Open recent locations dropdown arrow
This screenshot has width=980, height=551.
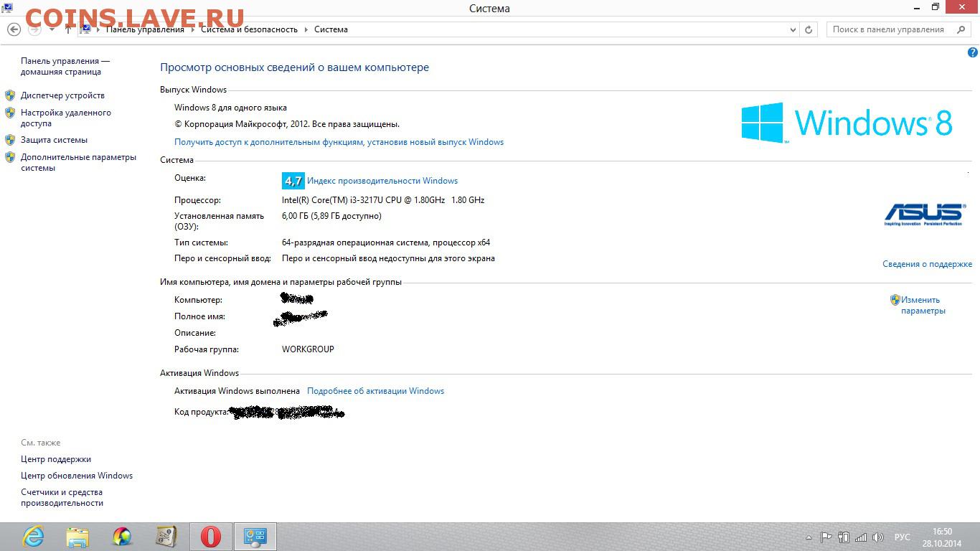(52, 29)
